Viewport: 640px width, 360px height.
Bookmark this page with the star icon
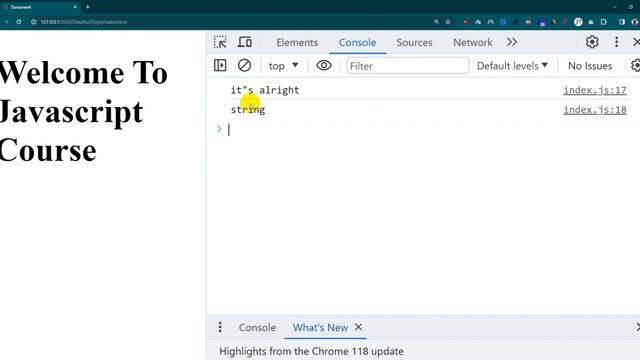click(x=448, y=22)
